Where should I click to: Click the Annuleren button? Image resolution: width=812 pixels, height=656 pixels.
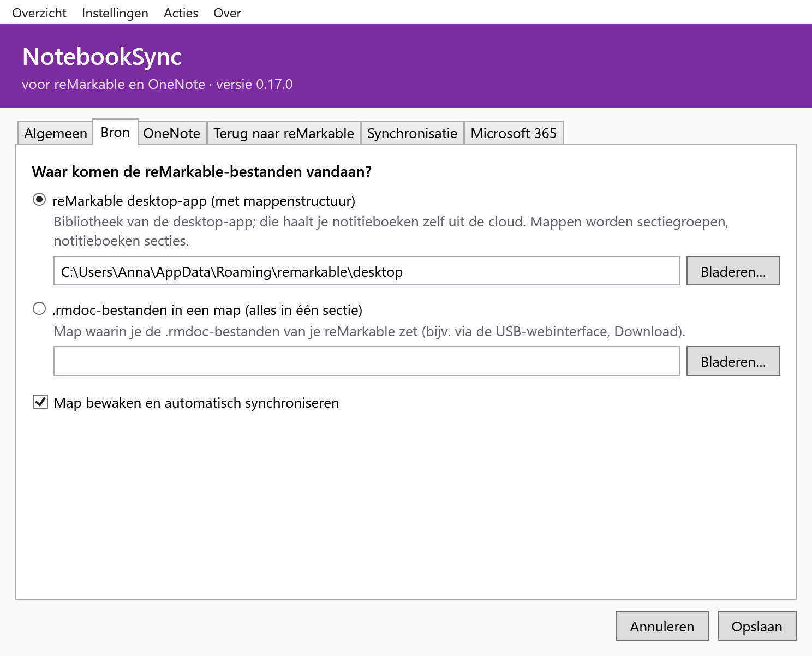coord(662,625)
